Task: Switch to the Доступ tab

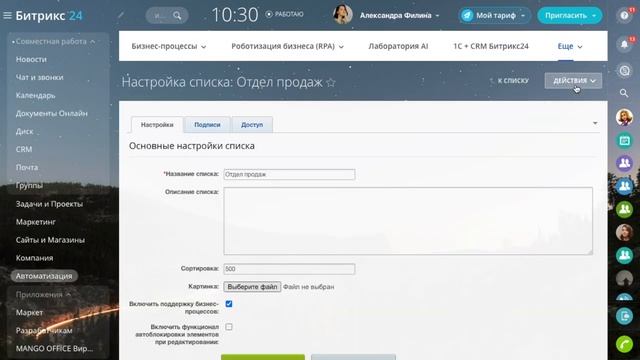Action: point(252,124)
